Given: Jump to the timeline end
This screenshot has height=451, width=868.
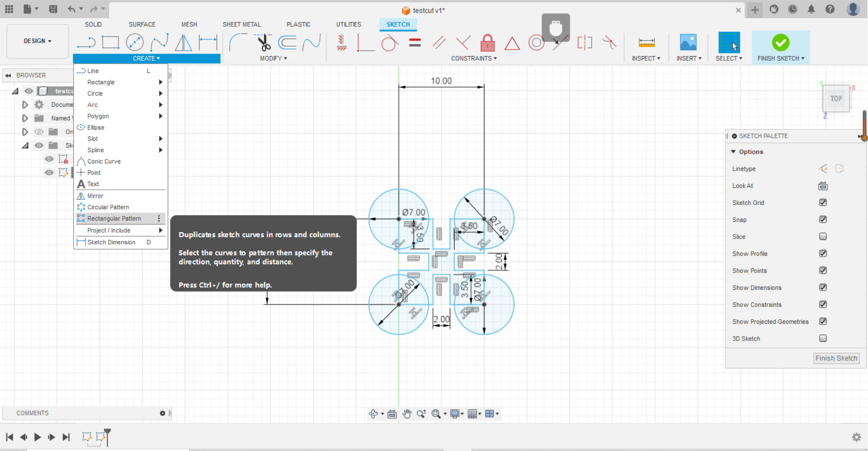Looking at the screenshot, I should pos(66,437).
